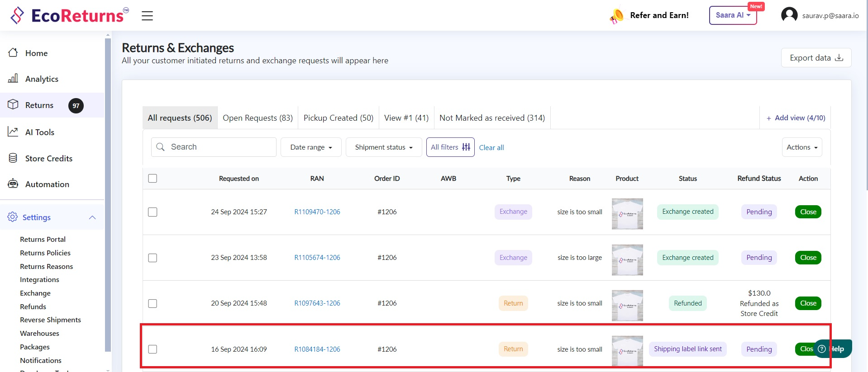868x372 pixels.
Task: Open RAN link R1084184-1206
Action: coord(317,349)
